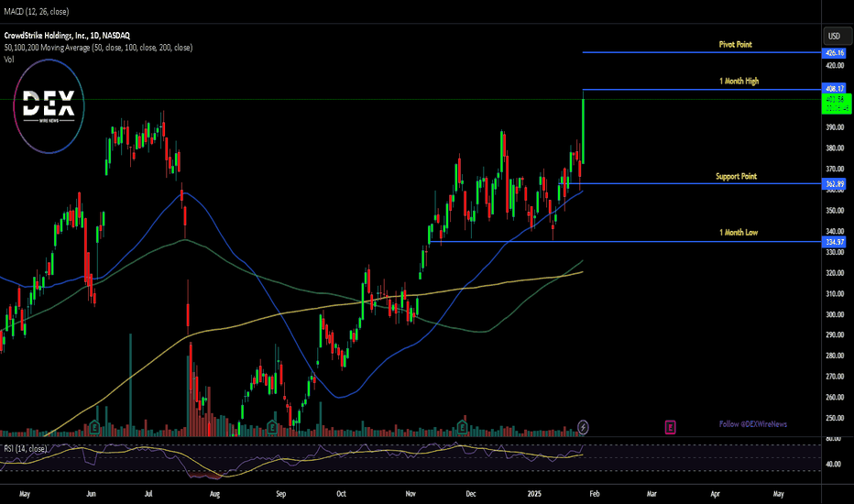
Task: Click the Sep label on the time axis
Action: click(x=280, y=494)
